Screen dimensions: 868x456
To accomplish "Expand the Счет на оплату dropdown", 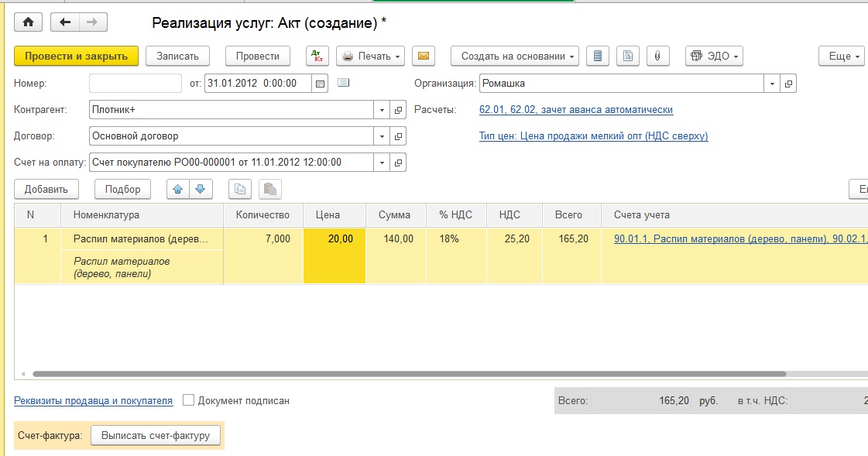I will point(382,163).
